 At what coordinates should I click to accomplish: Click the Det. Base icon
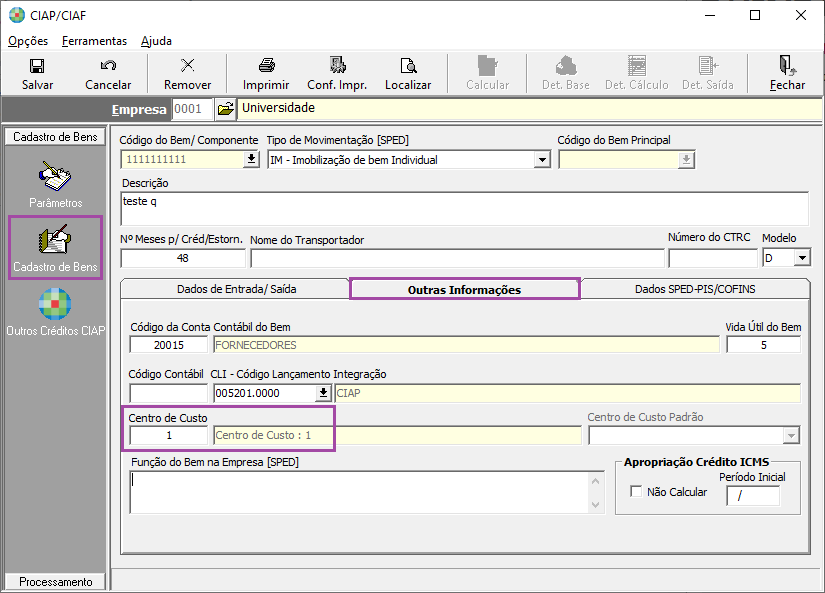566,66
